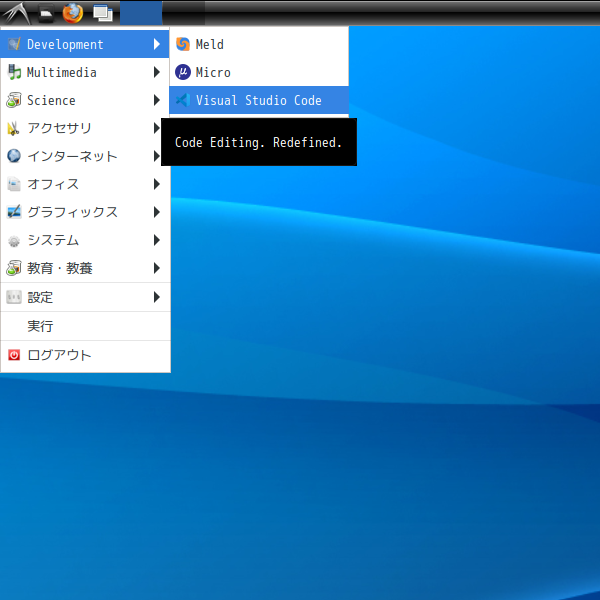Open the Development menu category
The image size is (600, 600).
coord(85,44)
